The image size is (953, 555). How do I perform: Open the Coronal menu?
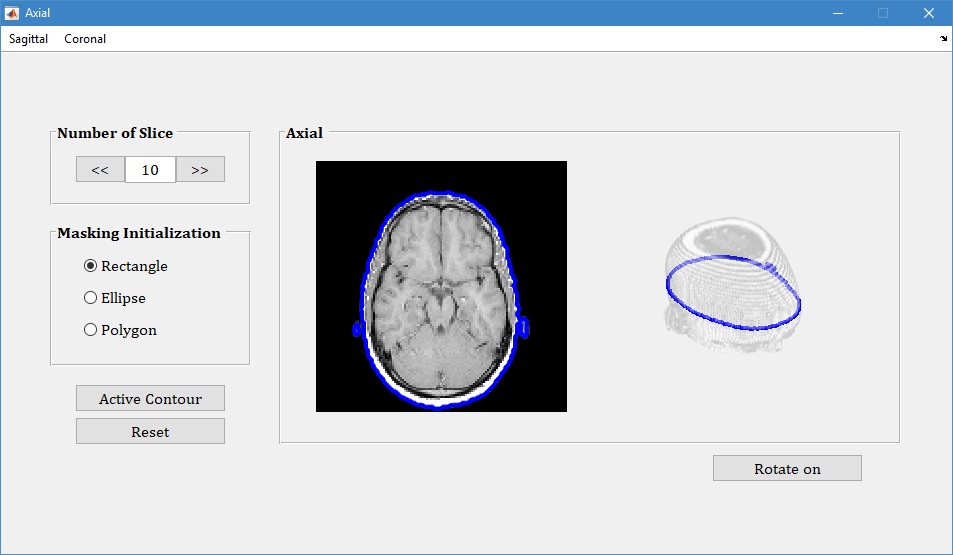(85, 39)
